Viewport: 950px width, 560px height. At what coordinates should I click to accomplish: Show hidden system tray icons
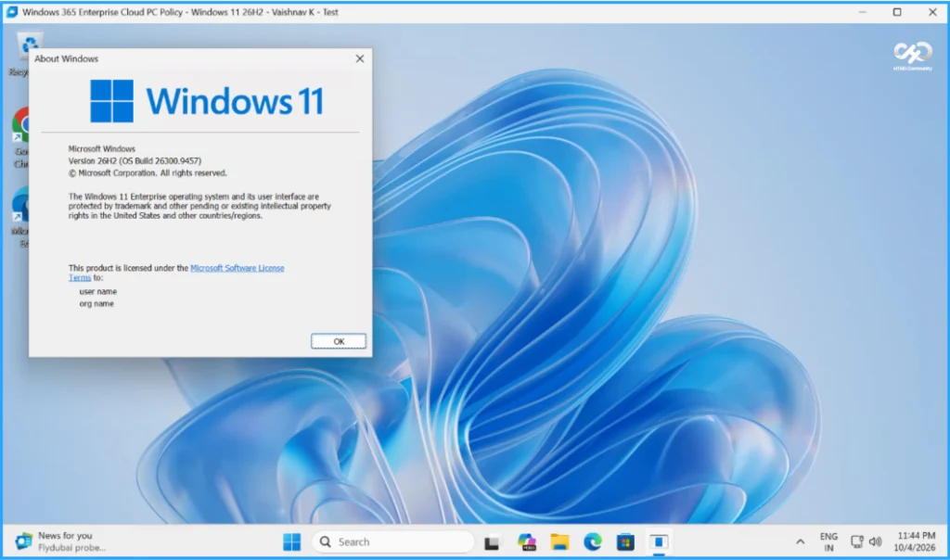pyautogui.click(x=801, y=541)
